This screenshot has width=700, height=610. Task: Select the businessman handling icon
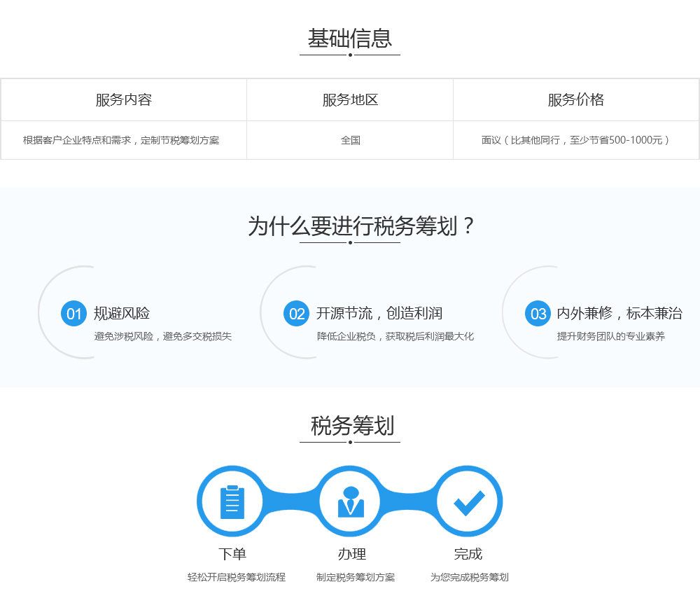[x=351, y=502]
